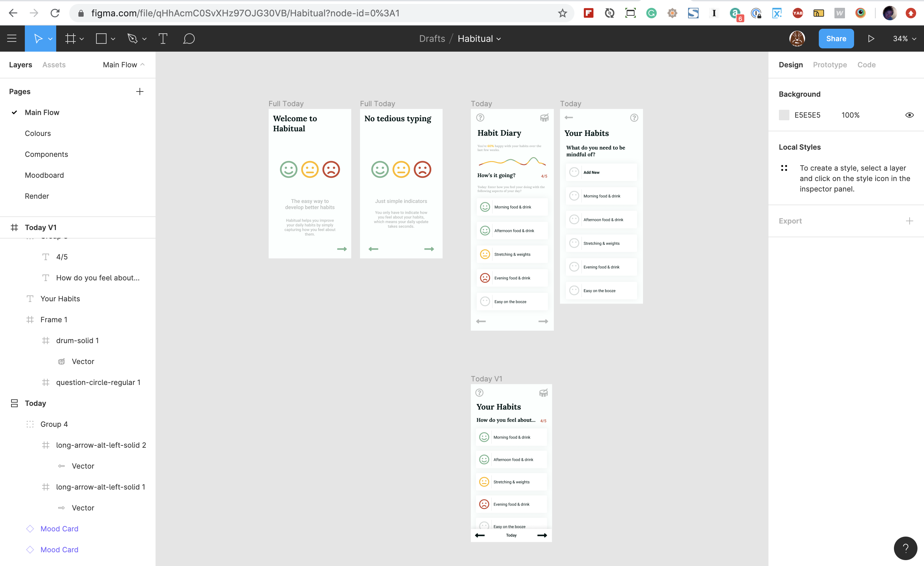Open the Move tool options dropdown

(x=50, y=39)
